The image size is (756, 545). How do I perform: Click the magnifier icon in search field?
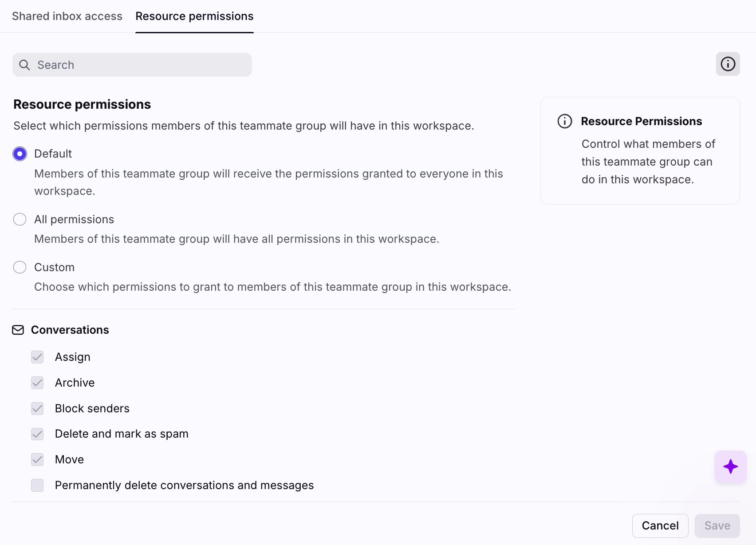click(x=25, y=65)
